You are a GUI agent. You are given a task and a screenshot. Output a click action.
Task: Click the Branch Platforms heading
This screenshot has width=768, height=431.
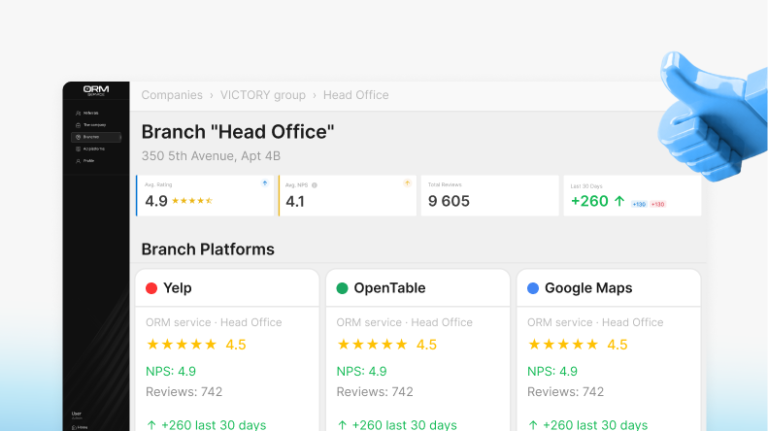tap(208, 249)
